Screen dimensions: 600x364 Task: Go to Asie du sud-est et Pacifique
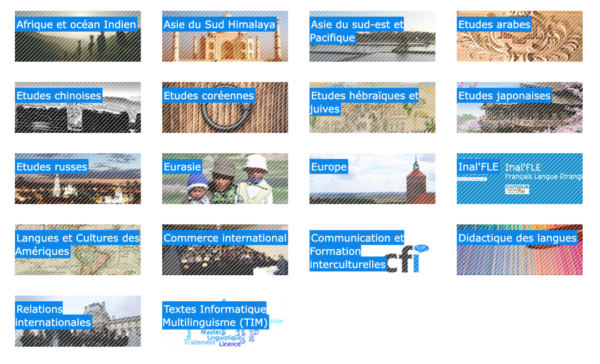point(372,36)
